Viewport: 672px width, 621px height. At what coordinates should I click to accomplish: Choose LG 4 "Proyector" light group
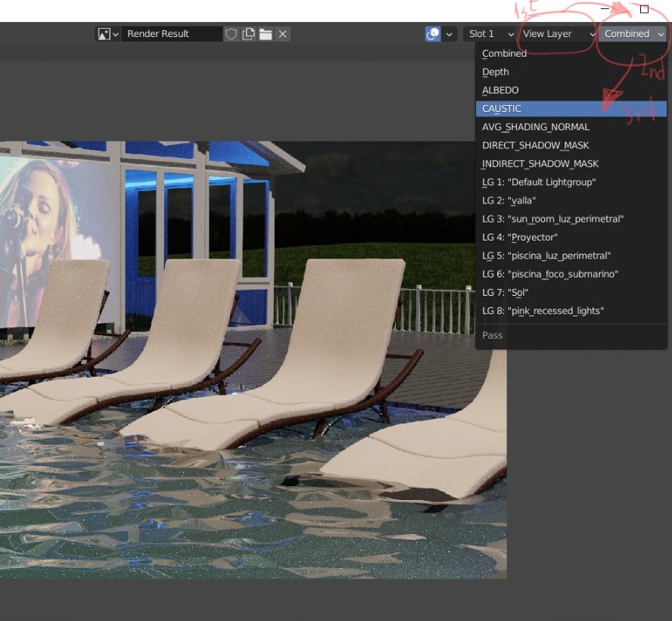[x=519, y=238]
